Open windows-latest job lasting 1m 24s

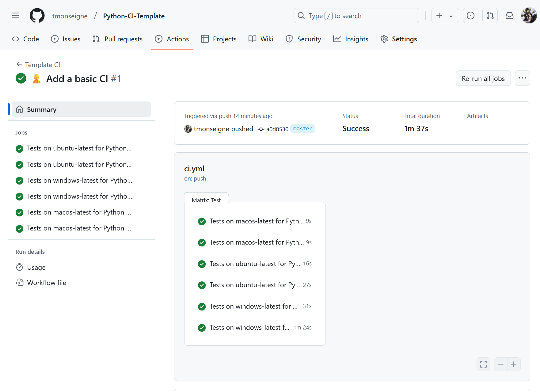click(249, 328)
